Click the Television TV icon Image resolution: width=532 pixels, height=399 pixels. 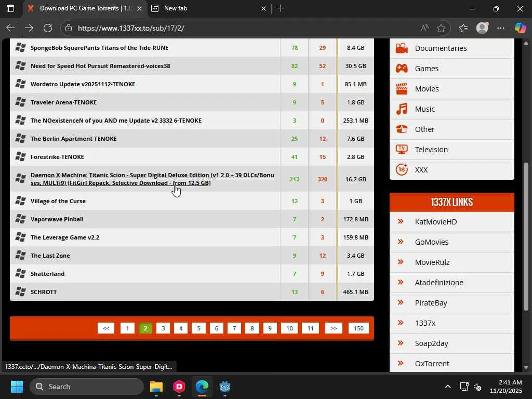click(402, 150)
